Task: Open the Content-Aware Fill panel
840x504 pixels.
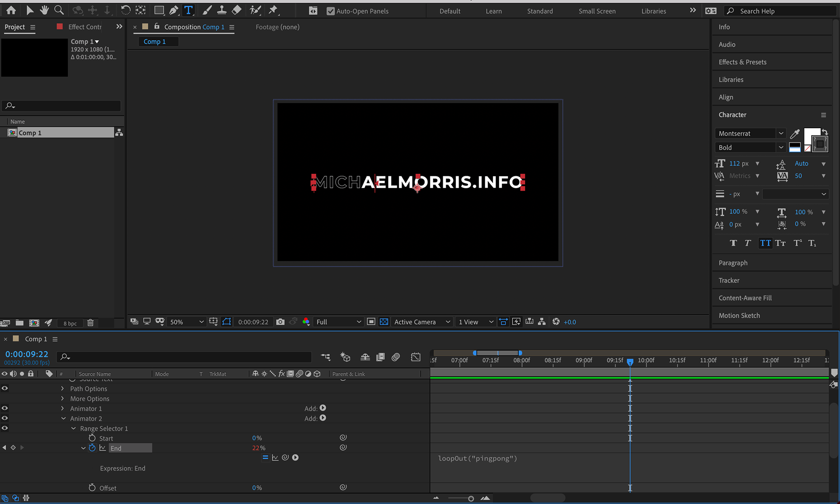Action: coord(745,298)
